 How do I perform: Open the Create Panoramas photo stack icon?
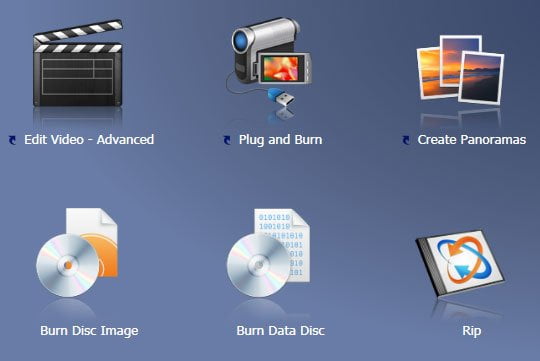click(460, 70)
